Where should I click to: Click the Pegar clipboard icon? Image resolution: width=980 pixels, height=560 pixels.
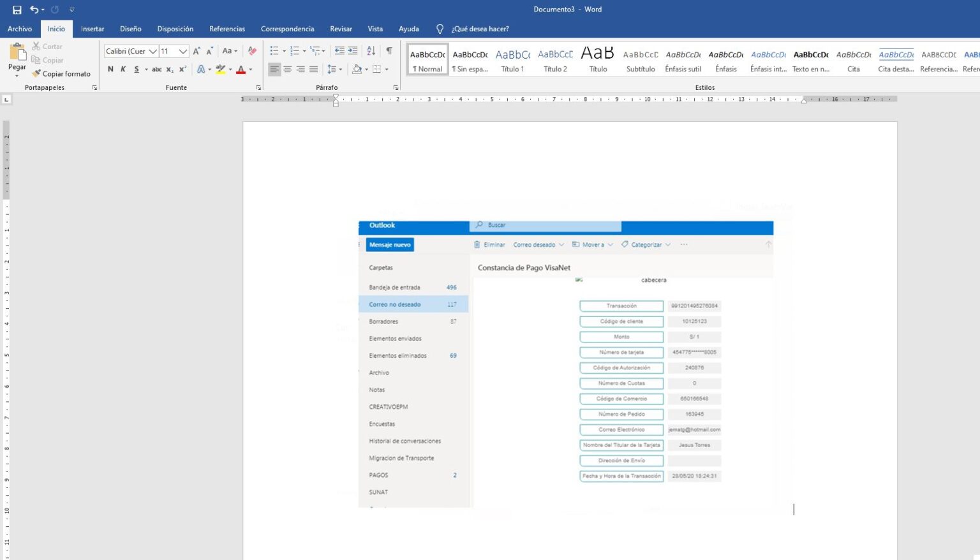pyautogui.click(x=17, y=52)
